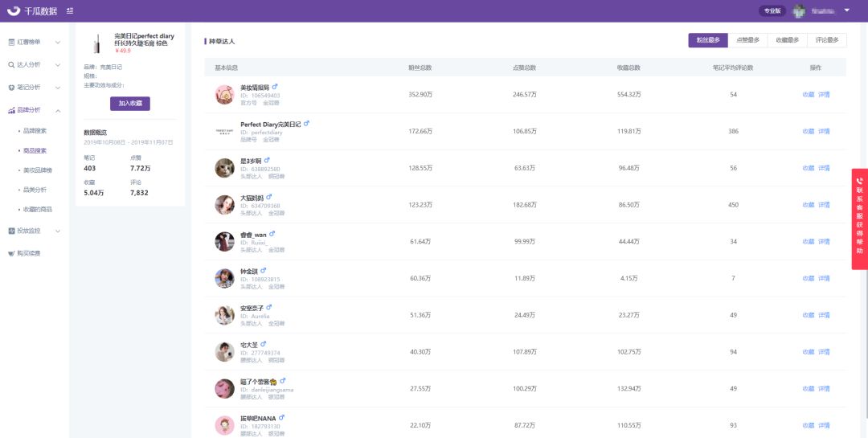This screenshot has width=868, height=438.
Task: Click gender icon next to Perfect Diary完美日记
Action: (306, 124)
